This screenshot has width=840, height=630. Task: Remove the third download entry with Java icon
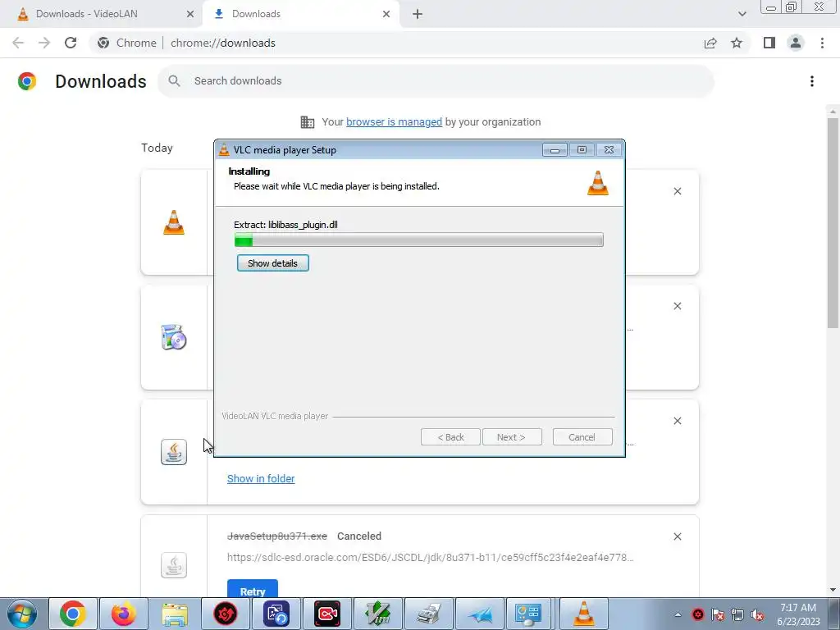pos(677,421)
